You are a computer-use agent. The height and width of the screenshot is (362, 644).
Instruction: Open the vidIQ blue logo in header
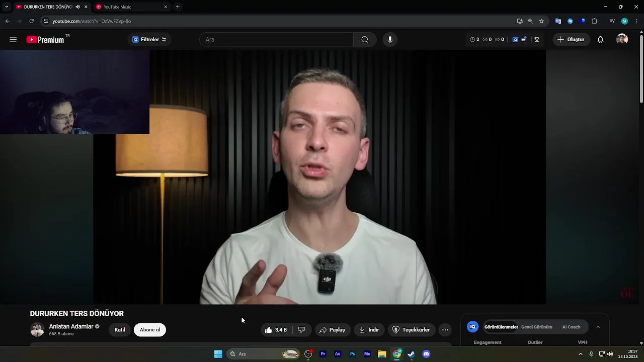[515, 40]
